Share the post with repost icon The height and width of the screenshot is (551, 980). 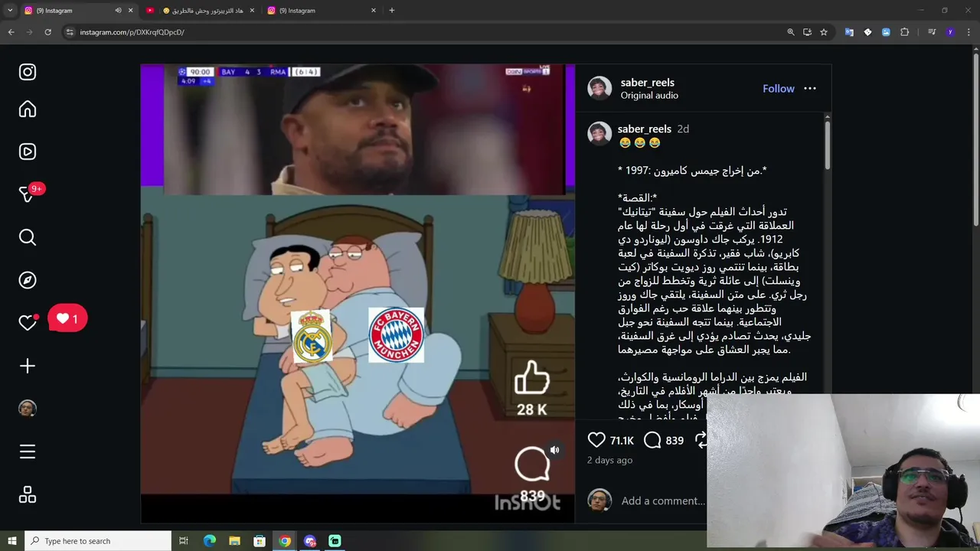click(x=700, y=440)
